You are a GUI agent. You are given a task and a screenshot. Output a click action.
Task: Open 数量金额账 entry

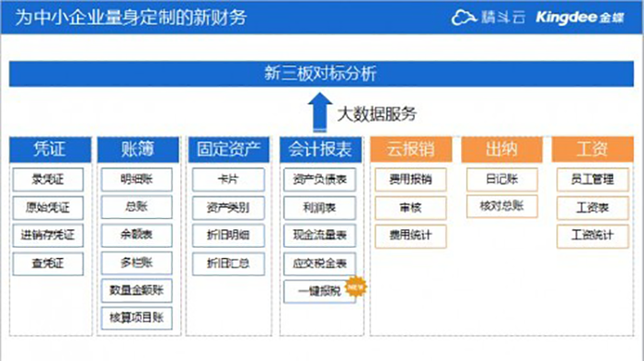tap(137, 290)
